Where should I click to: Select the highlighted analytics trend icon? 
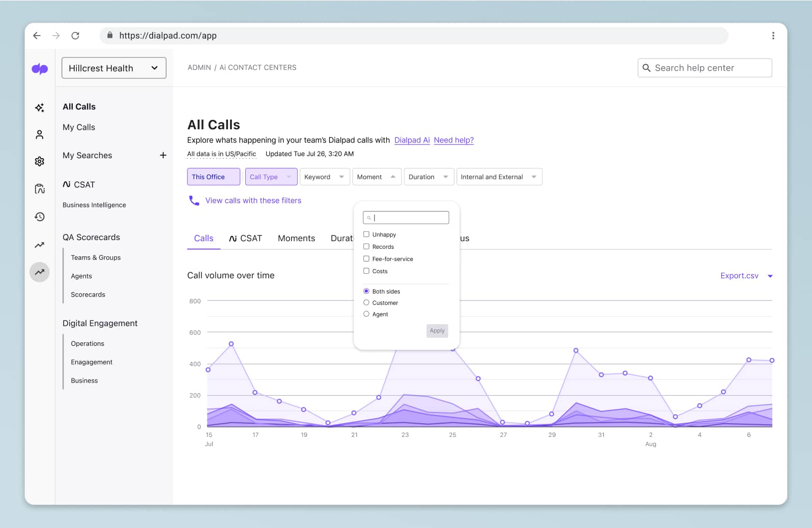(x=40, y=272)
